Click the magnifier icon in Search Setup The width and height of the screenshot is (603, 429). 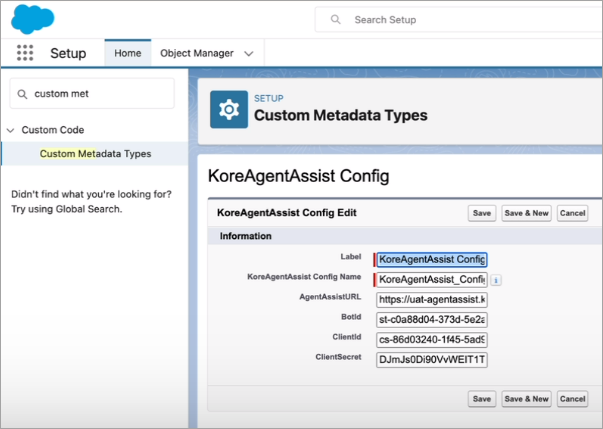click(x=335, y=19)
